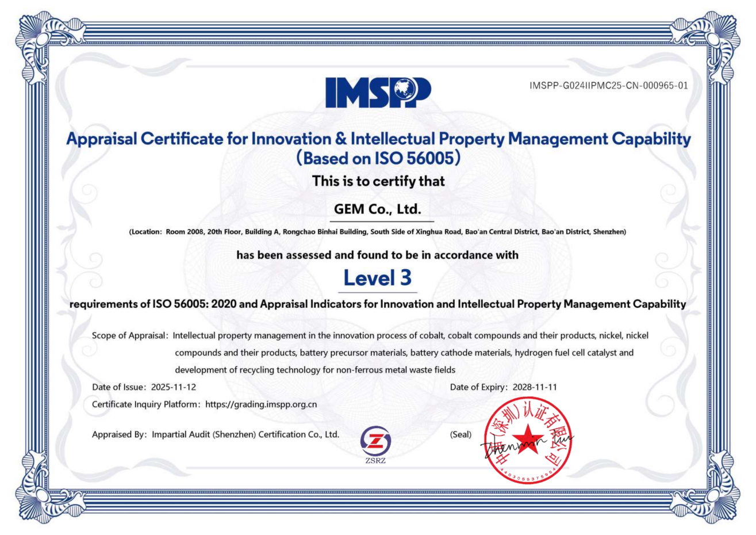Click the Level 3 rating text
This screenshot has height=535, width=756.
coord(378,278)
